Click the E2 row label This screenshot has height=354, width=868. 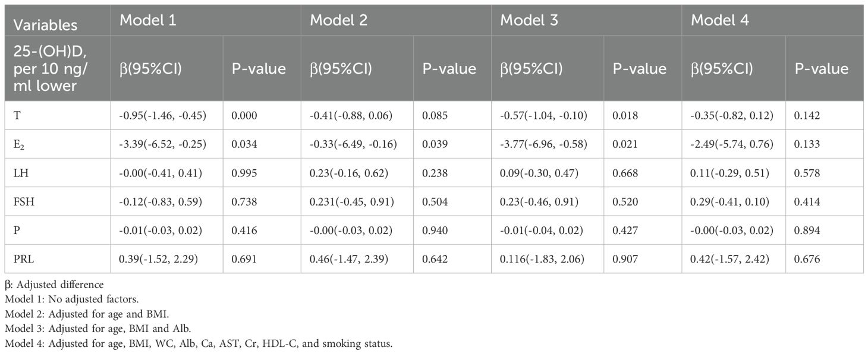(19, 143)
